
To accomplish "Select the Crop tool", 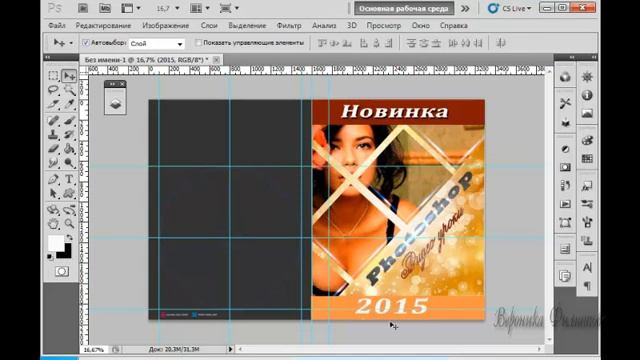I will coord(53,104).
